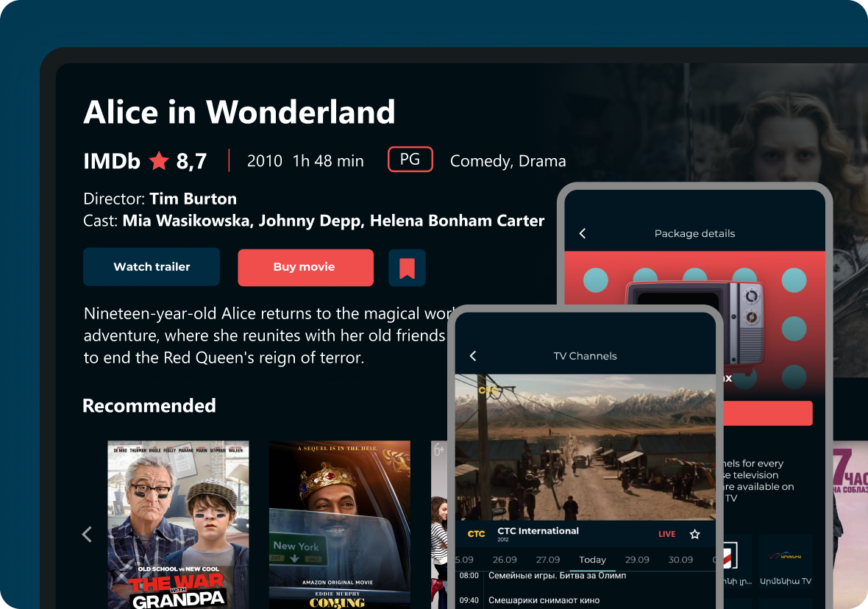This screenshot has height=609, width=868.
Task: Add CTC International to favorites with star
Action: click(x=694, y=534)
